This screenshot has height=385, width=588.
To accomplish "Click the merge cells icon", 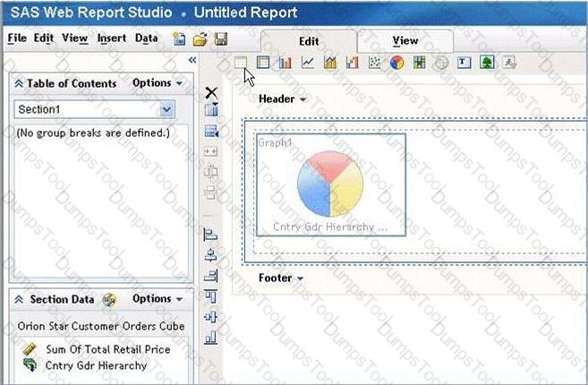I will (210, 151).
